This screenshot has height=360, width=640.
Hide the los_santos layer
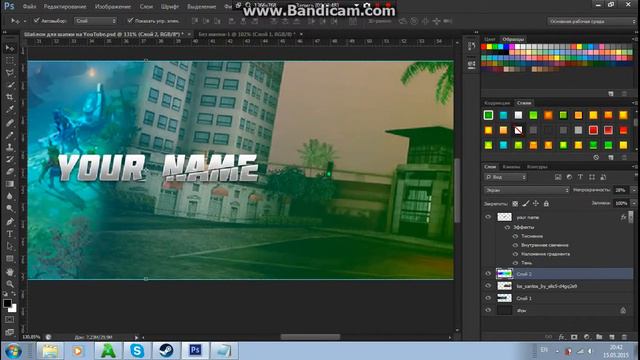488,286
